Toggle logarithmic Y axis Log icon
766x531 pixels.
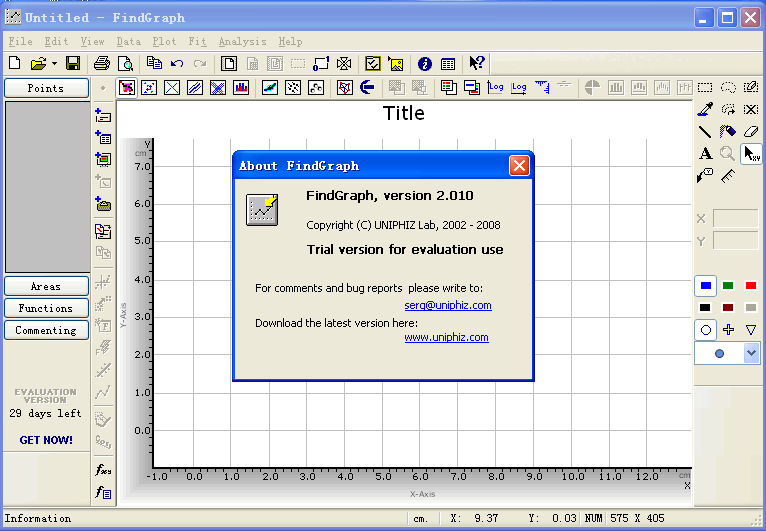pyautogui.click(x=495, y=87)
